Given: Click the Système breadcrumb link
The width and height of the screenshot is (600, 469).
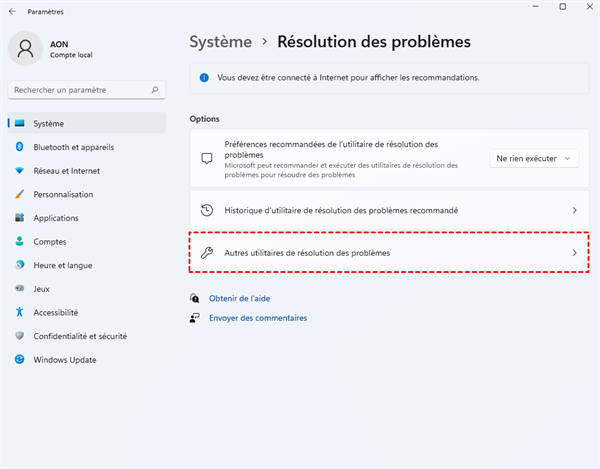Looking at the screenshot, I should coord(221,42).
